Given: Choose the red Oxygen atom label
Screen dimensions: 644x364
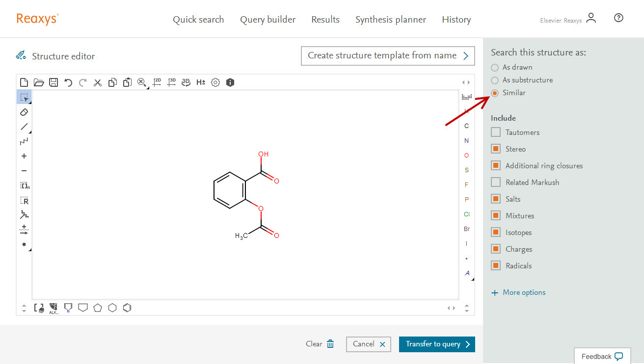Looking at the screenshot, I should [x=466, y=156].
